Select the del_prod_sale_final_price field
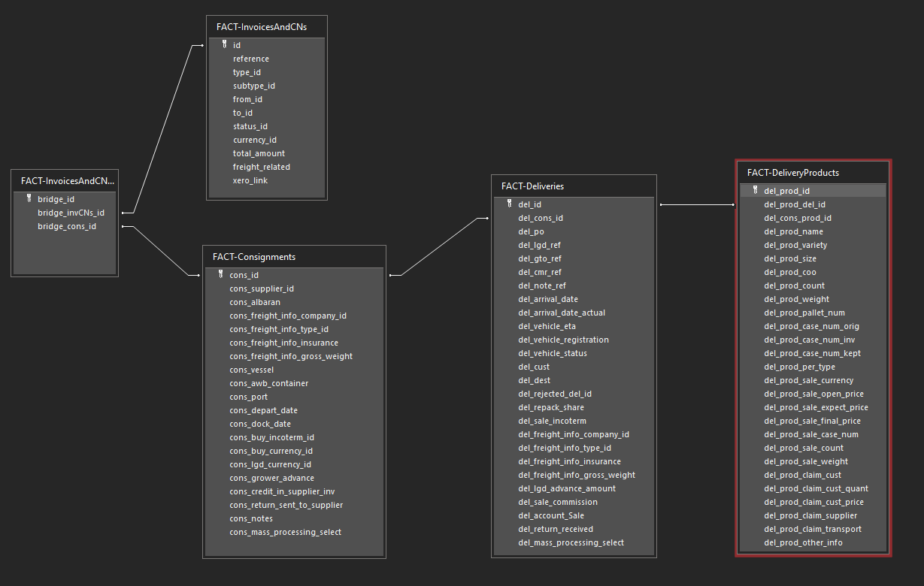924x586 pixels. coord(813,421)
